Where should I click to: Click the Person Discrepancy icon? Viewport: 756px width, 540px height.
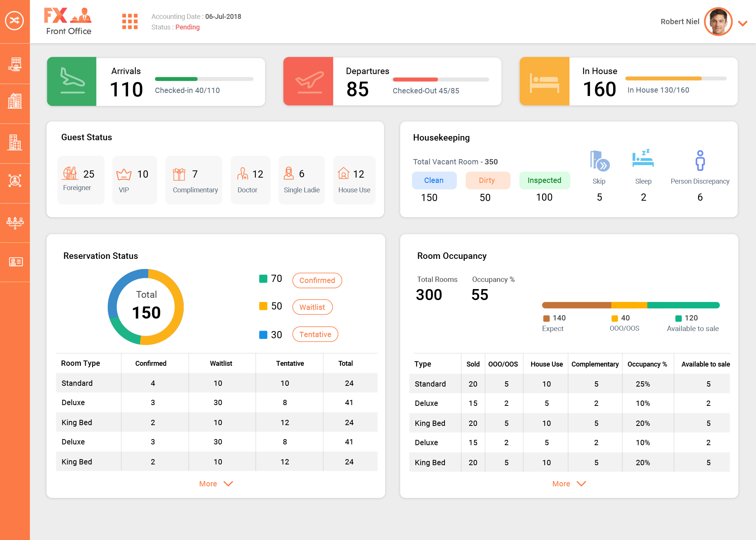[x=700, y=161]
